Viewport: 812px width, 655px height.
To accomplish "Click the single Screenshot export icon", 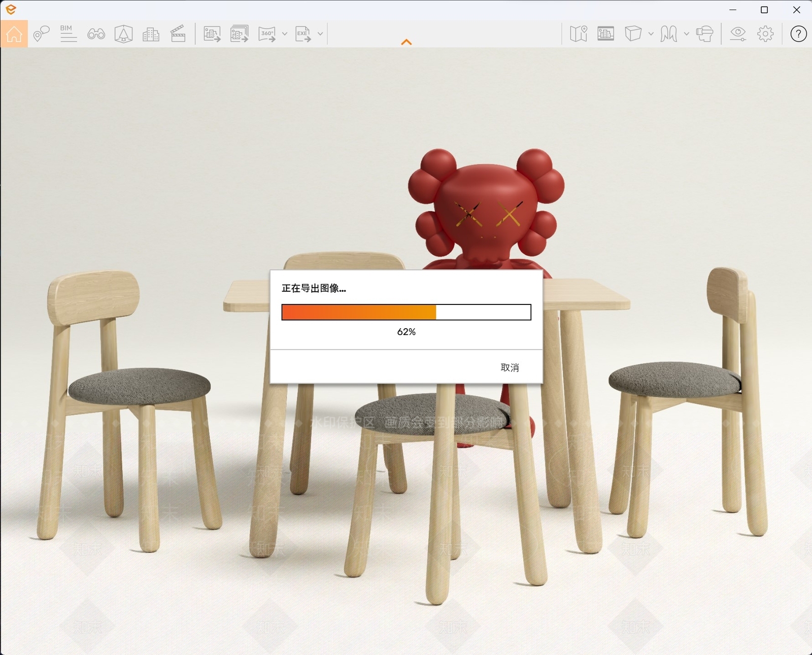I will [x=212, y=34].
